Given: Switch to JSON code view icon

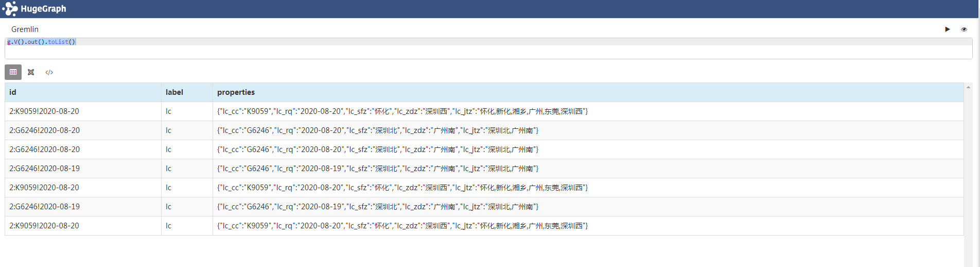Looking at the screenshot, I should (49, 72).
